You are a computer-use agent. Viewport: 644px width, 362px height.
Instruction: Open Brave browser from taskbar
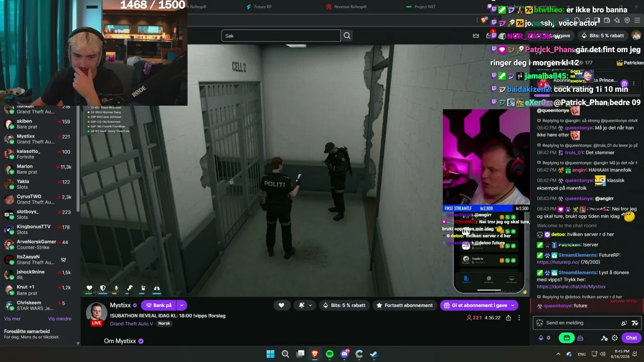click(315, 354)
